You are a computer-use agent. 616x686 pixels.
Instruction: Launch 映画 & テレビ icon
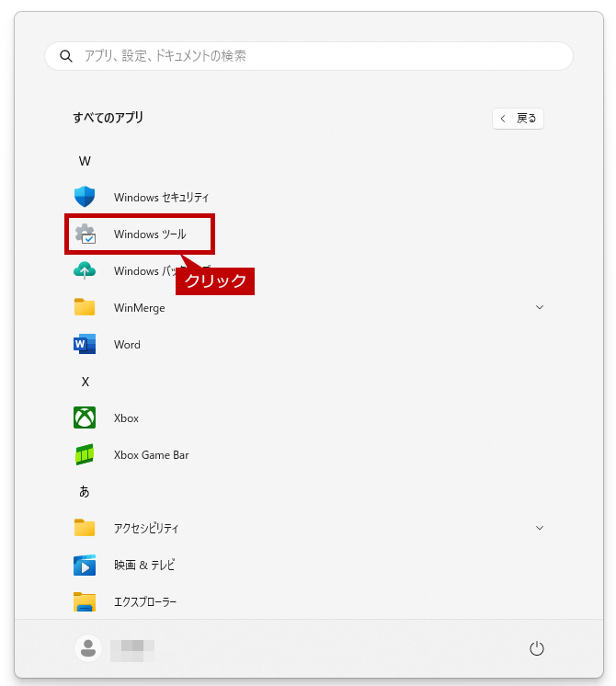(x=85, y=565)
